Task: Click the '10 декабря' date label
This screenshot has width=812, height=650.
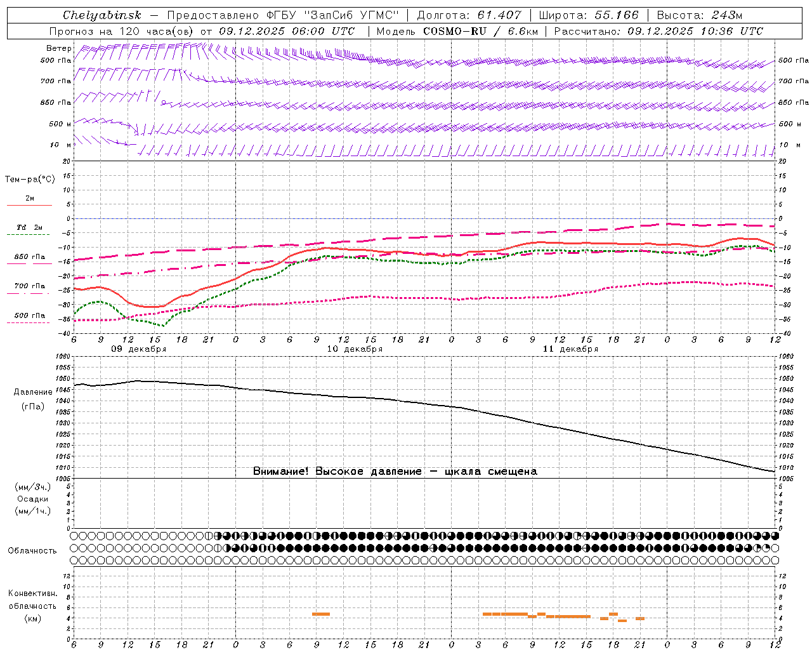Action: tap(355, 349)
